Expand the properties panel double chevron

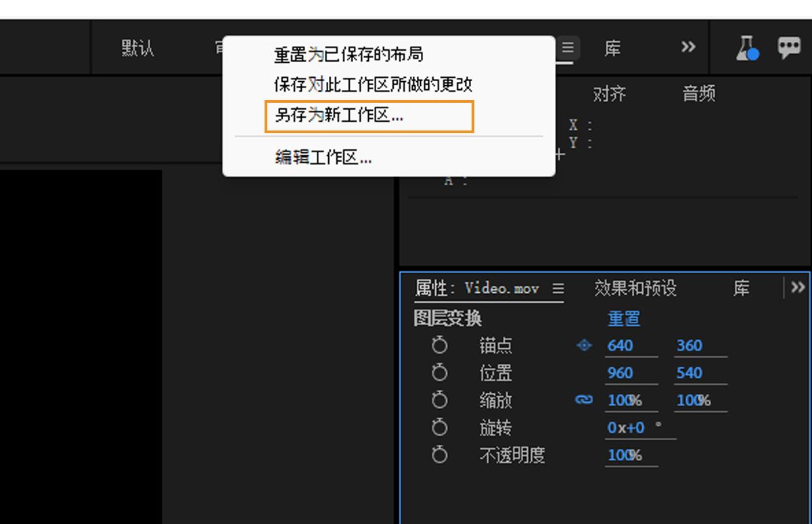(796, 287)
